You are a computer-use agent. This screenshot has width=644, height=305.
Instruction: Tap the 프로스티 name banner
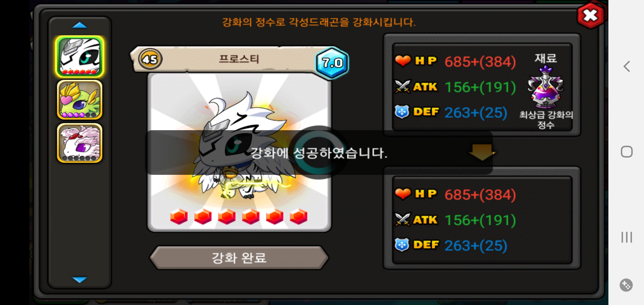[239, 59]
